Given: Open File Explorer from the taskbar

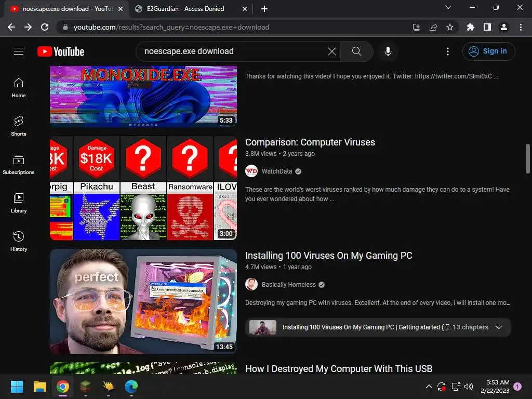Looking at the screenshot, I should coord(39,387).
